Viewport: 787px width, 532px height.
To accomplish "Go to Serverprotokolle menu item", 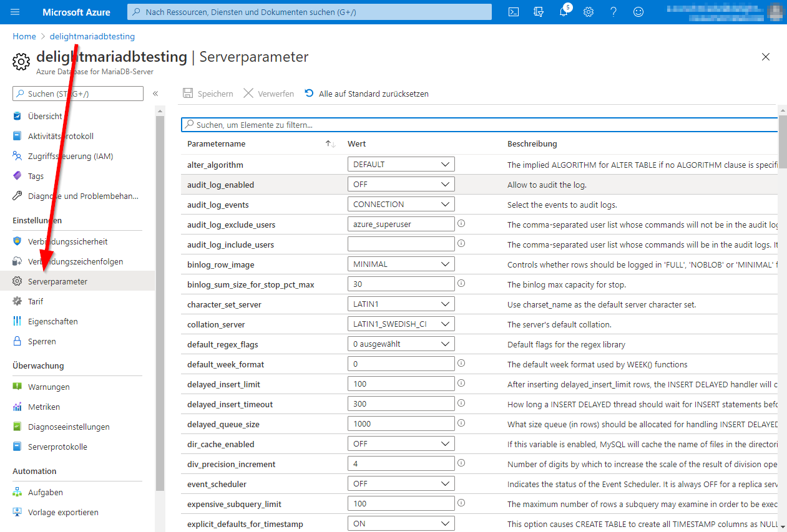I will 57,447.
